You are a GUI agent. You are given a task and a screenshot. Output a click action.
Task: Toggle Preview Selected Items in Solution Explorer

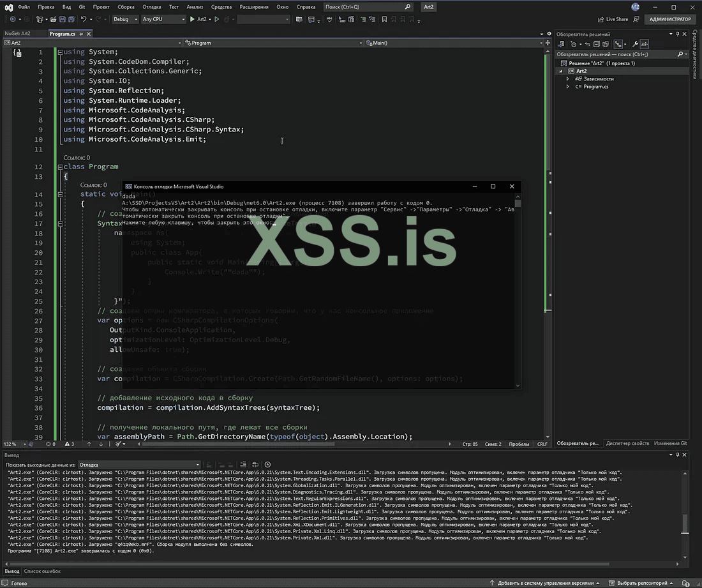coord(645,44)
